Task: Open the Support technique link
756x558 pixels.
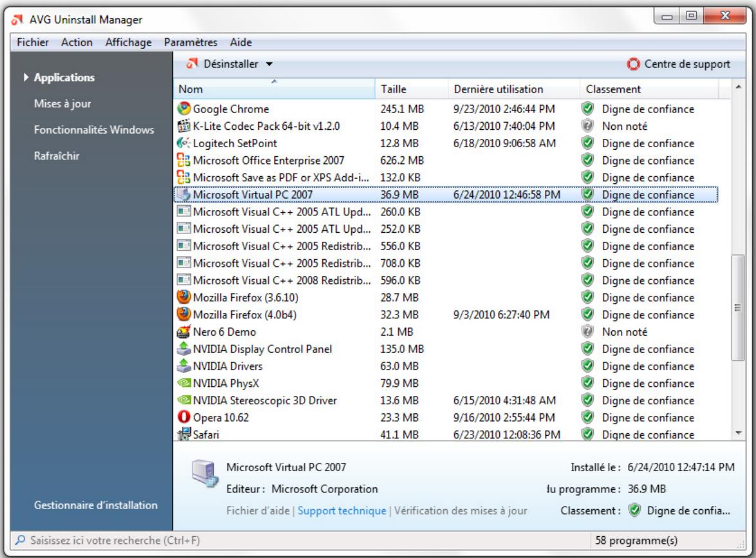Action: pyautogui.click(x=342, y=511)
